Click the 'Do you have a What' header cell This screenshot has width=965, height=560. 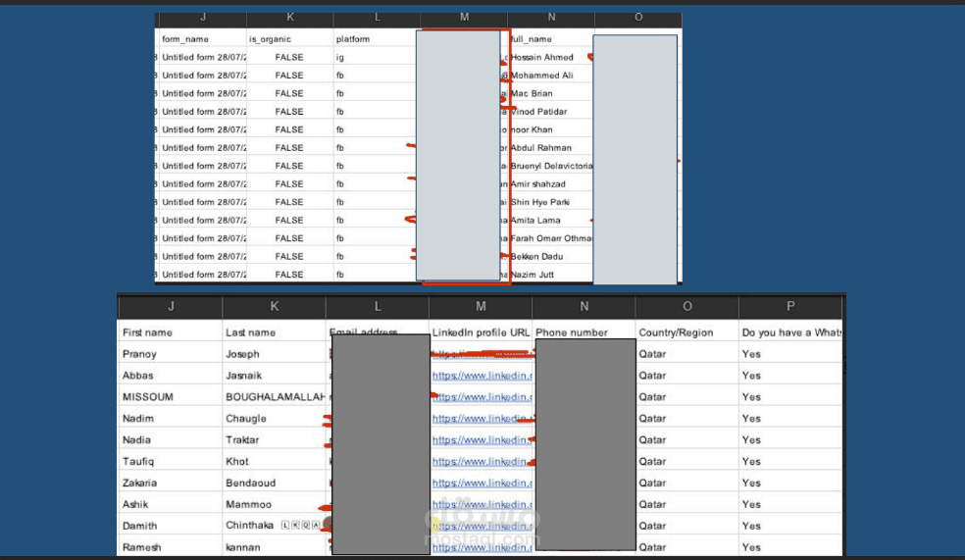[x=790, y=332]
